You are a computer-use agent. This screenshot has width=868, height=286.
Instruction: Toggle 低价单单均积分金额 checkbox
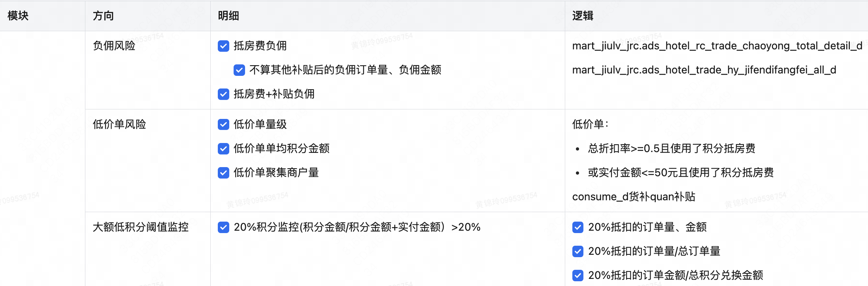coord(223,149)
